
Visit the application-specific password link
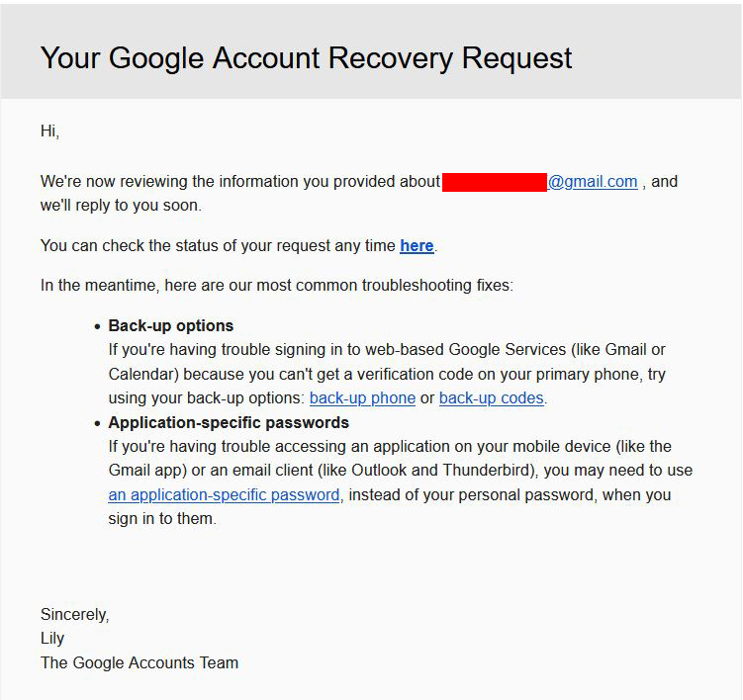pyautogui.click(x=224, y=495)
